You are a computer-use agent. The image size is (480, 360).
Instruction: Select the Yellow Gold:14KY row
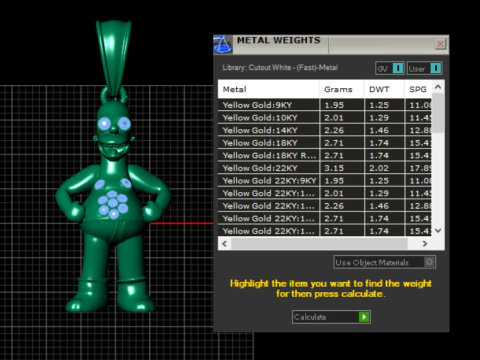(x=325, y=130)
